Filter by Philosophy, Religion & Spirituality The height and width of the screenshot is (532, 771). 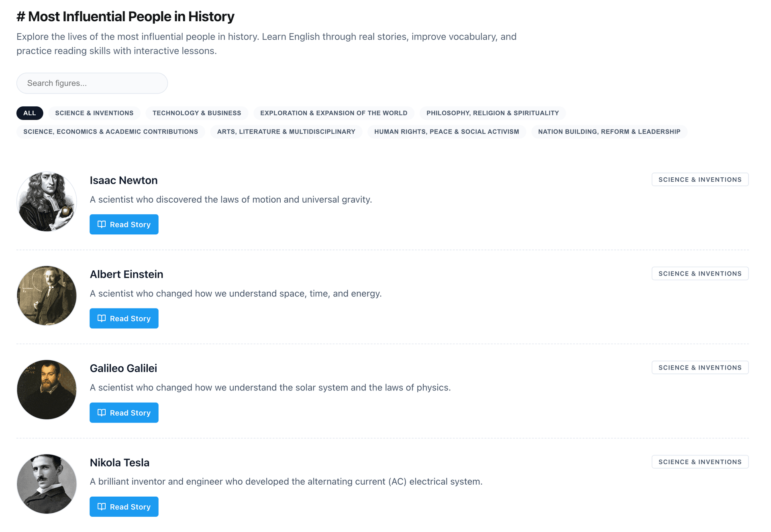coord(492,113)
